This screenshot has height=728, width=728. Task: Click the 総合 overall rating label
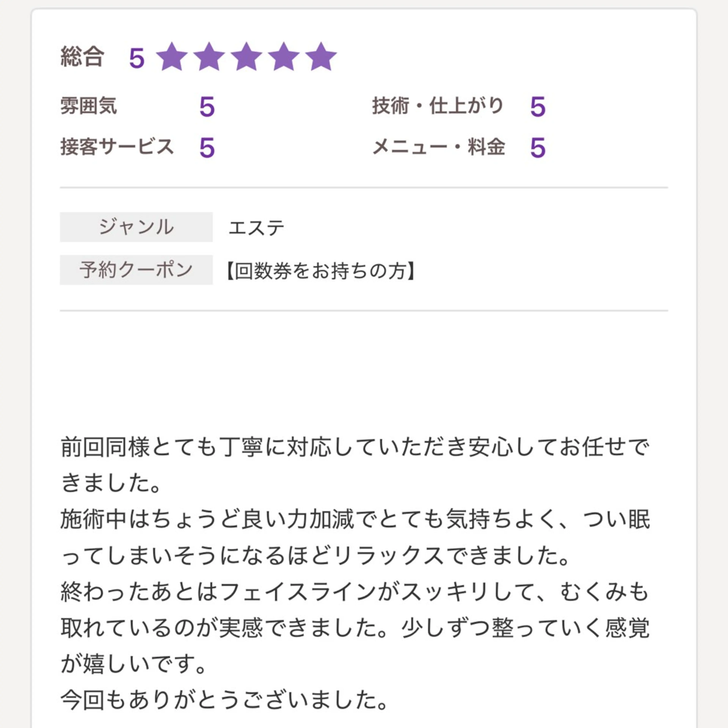(82, 57)
